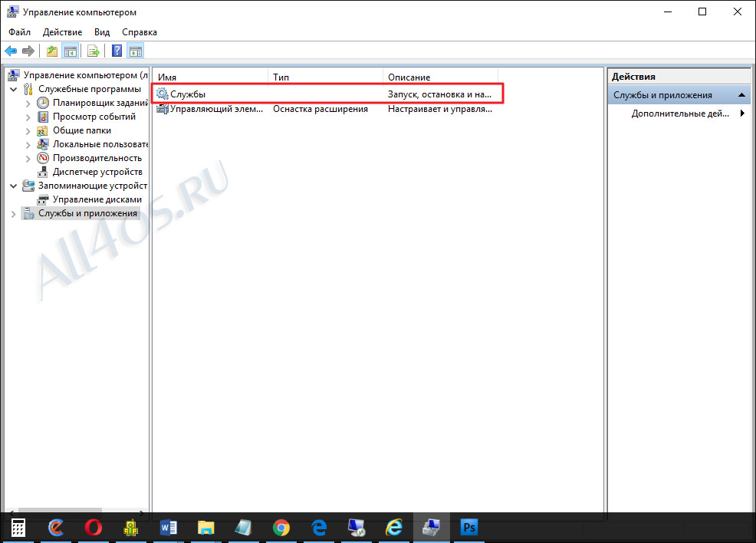Select the Просмотр событий log icon

pyautogui.click(x=43, y=117)
